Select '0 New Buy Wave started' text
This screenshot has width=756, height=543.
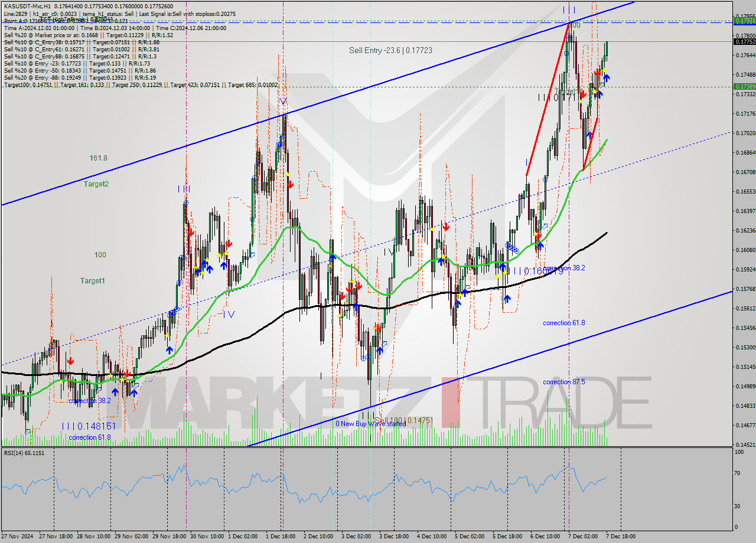click(371, 424)
